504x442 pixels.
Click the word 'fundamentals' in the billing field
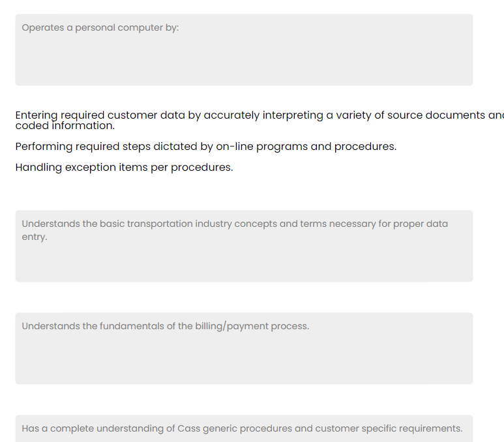click(132, 326)
